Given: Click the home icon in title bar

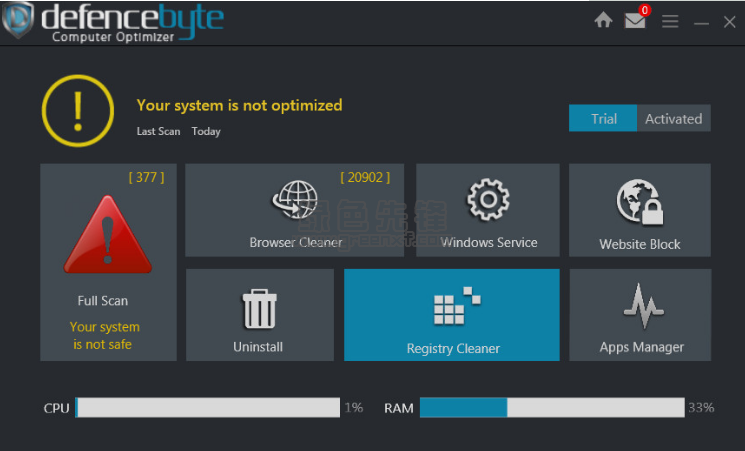Looking at the screenshot, I should pos(603,20).
